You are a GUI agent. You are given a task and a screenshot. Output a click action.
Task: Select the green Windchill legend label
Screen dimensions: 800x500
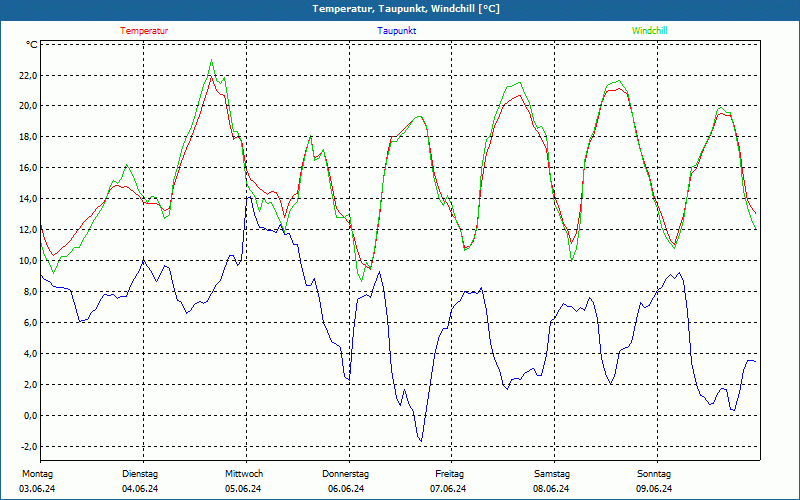tap(649, 31)
